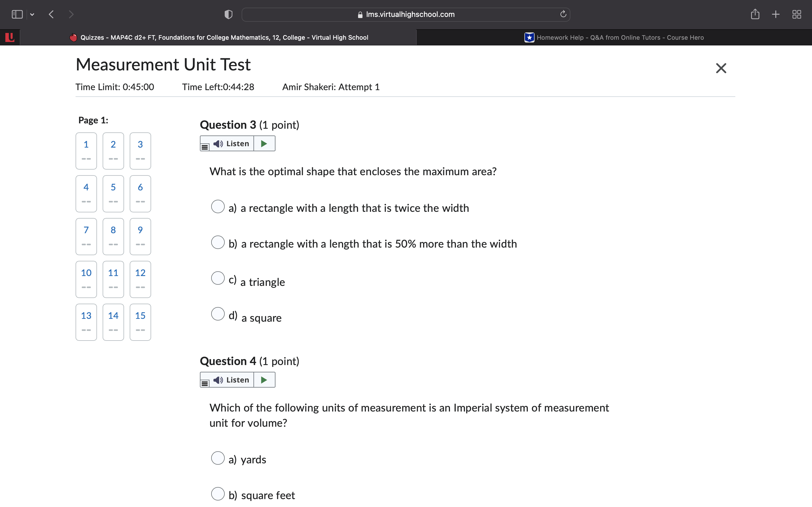Select the Quizzes MAP4C Virtual High School tab

pos(218,37)
